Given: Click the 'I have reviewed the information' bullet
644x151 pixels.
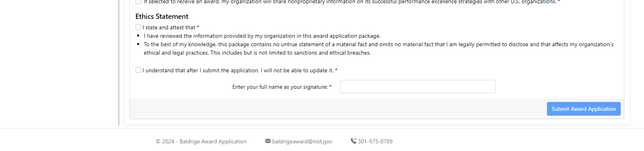Looking at the screenshot, I should 262,36.
